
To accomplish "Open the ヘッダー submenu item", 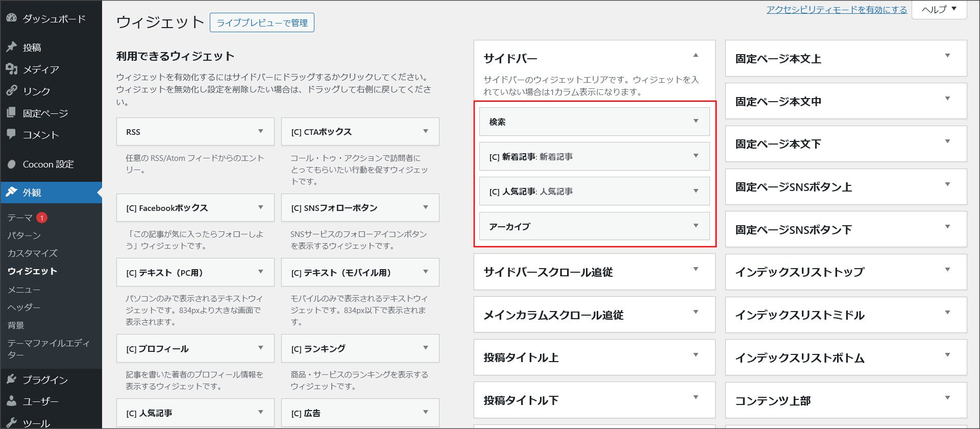I will coord(24,307).
